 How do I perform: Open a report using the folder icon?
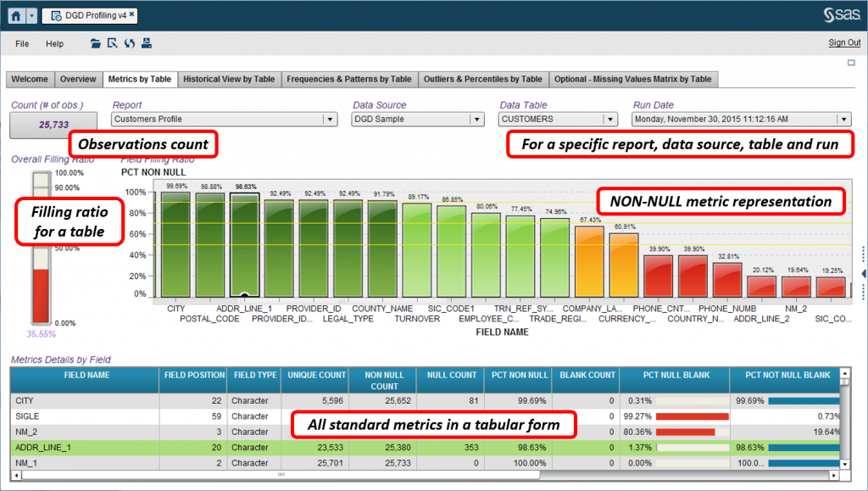click(x=96, y=43)
